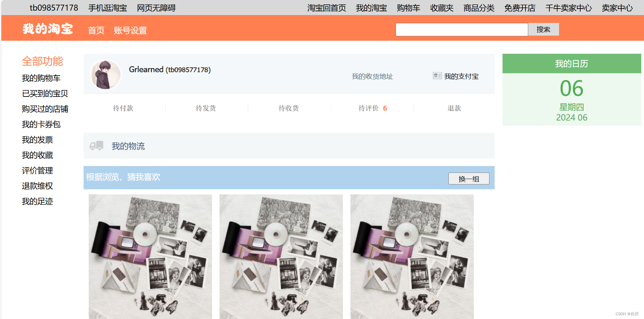Click the 根据浏览，猜我喜欢 heading
This screenshot has height=319, width=644.
coord(123,177)
